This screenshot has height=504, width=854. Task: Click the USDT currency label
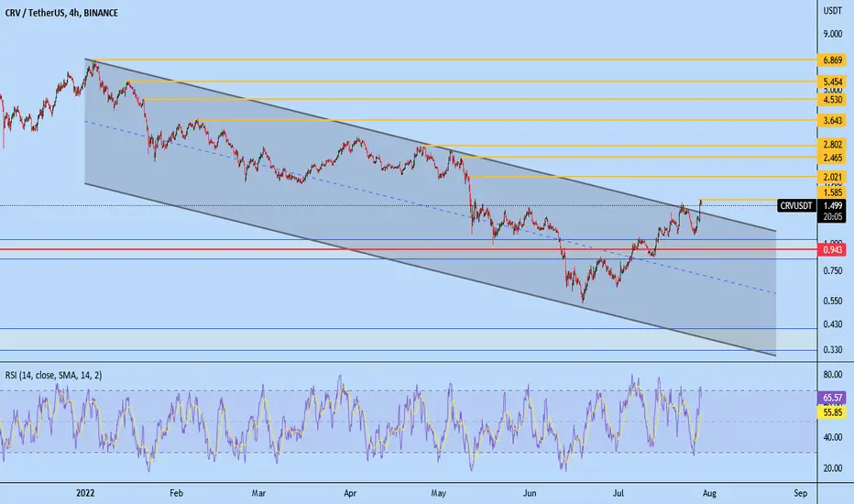point(833,10)
